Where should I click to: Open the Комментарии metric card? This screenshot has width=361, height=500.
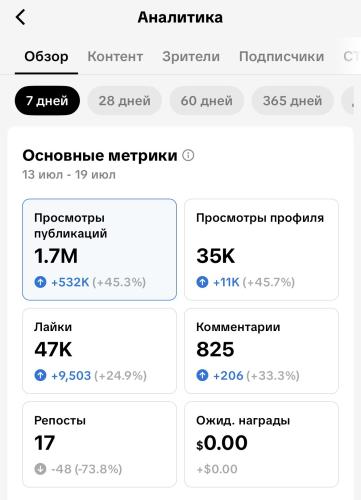[261, 351]
